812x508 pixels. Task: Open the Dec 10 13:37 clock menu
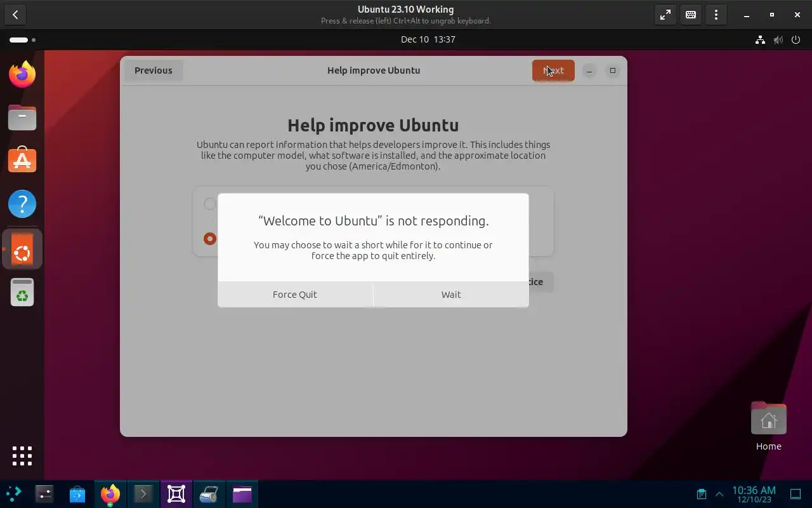click(x=428, y=39)
